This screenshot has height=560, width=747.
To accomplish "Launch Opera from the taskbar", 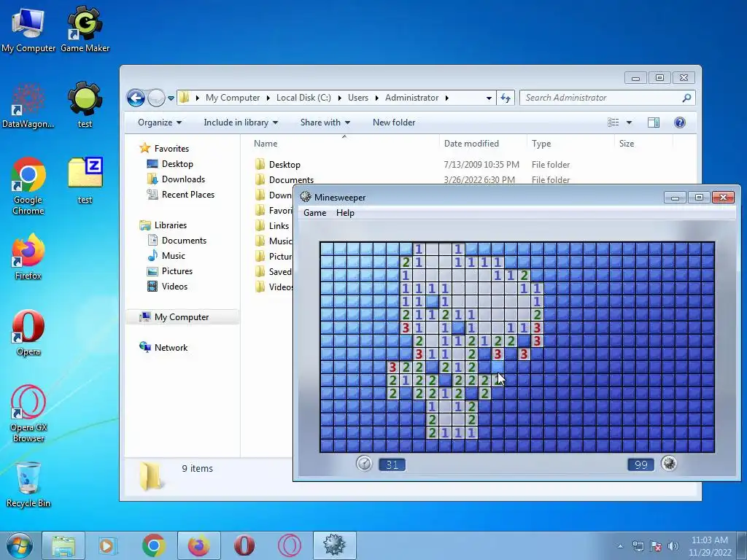I will (244, 545).
